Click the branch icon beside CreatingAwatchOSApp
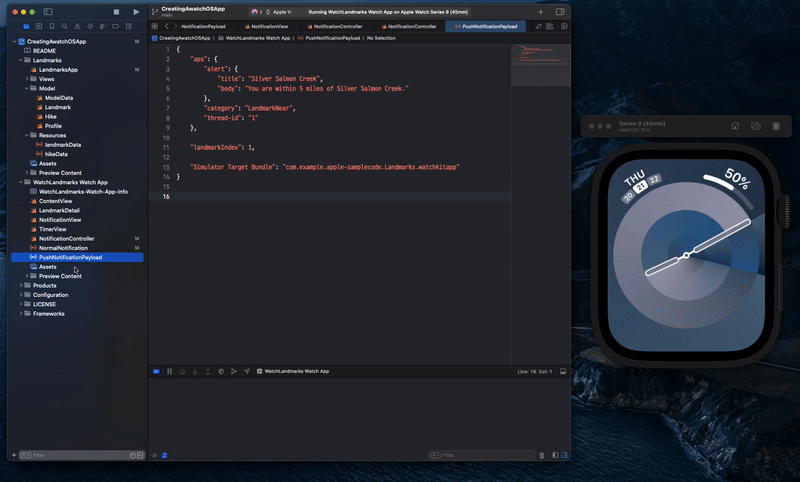 [155, 11]
